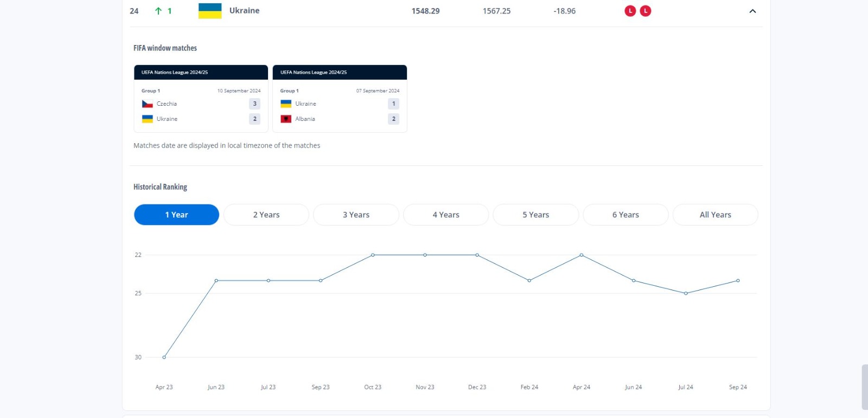Collapse the Ukraine row chevron
The height and width of the screenshot is (418, 868).
click(x=752, y=11)
